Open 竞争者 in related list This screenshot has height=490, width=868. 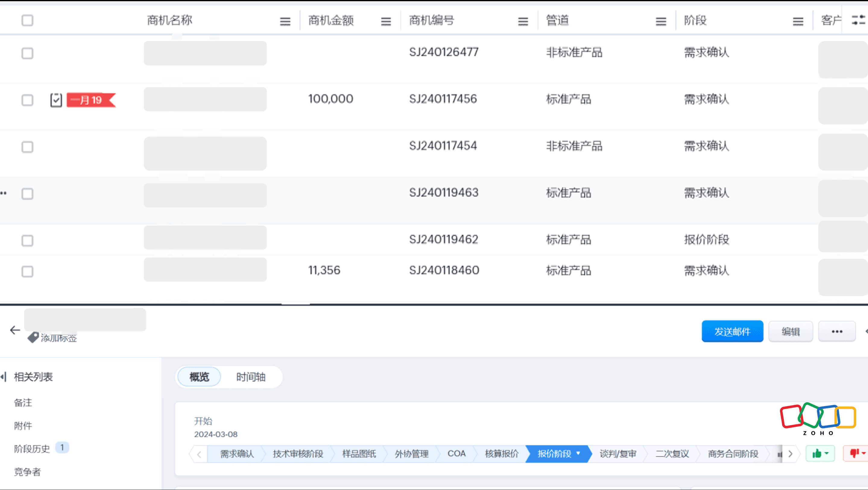(x=27, y=472)
